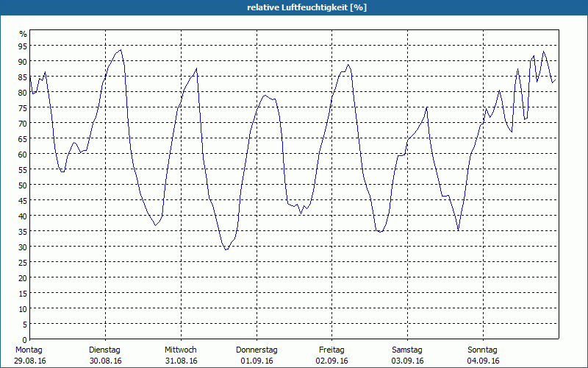The height and width of the screenshot is (368, 588).
Task: Click the Tuesday humidity peak near 93%
Action: (121, 50)
